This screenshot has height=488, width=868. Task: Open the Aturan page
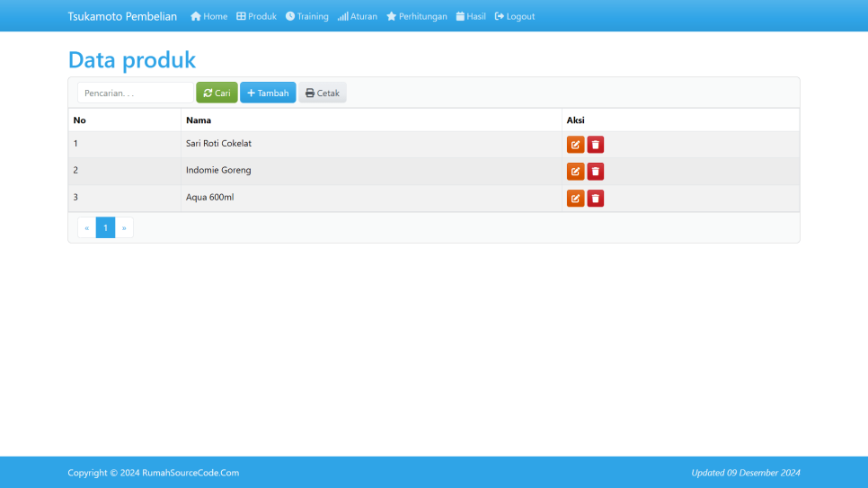(x=357, y=16)
